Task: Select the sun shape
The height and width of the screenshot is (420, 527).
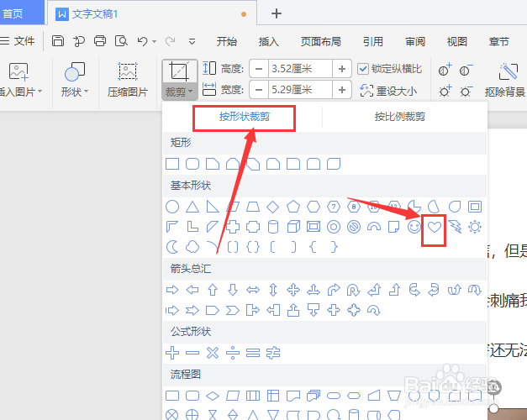Action: click(x=475, y=227)
